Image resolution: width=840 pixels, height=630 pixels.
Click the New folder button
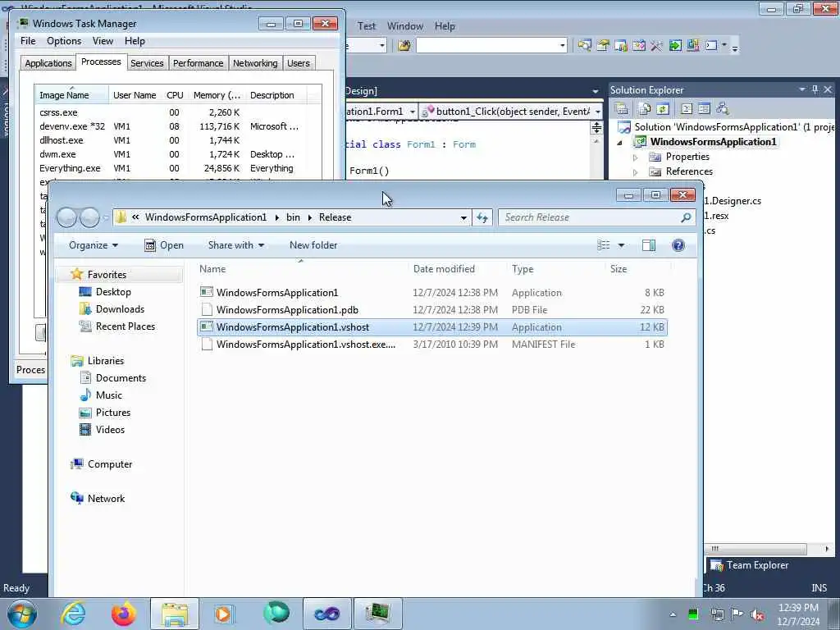pos(313,245)
